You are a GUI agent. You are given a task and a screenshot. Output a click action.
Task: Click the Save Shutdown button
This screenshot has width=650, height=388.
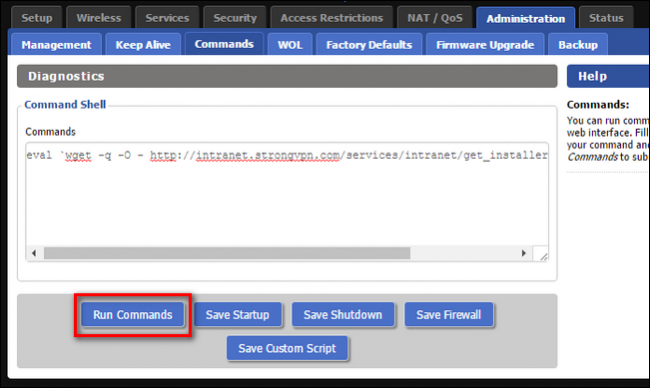343,315
